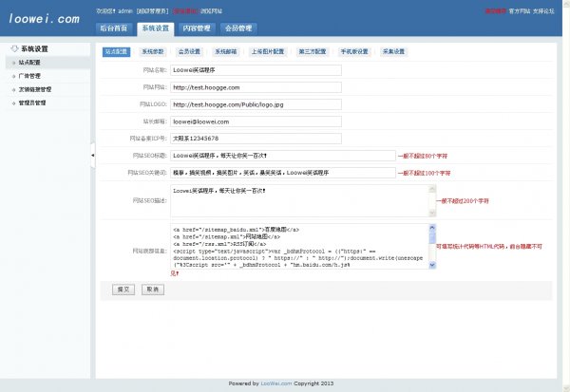570x392 pixels.
Task: Open the 后台首页 main tab
Action: pyautogui.click(x=114, y=28)
